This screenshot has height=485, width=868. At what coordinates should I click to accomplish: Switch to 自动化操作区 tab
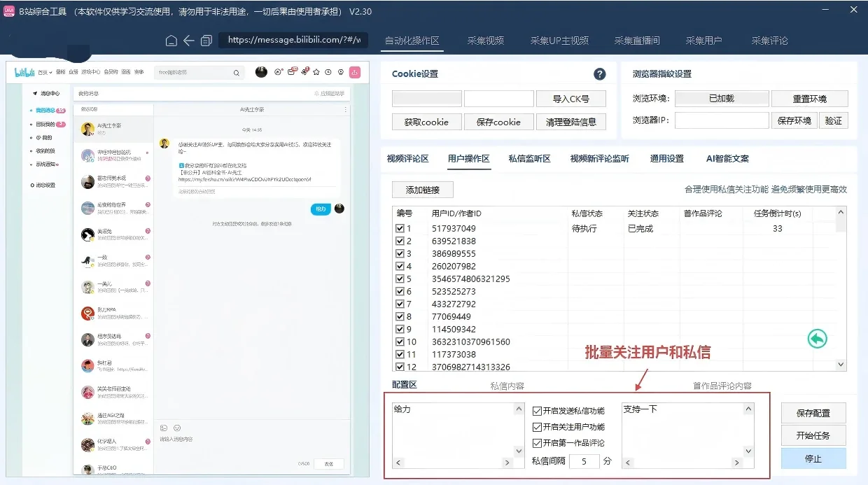click(412, 41)
